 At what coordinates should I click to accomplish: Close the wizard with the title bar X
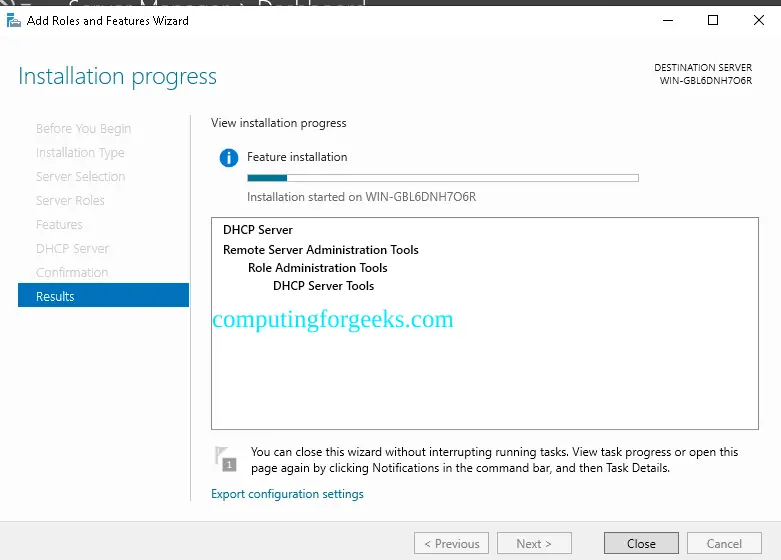pyautogui.click(x=759, y=20)
